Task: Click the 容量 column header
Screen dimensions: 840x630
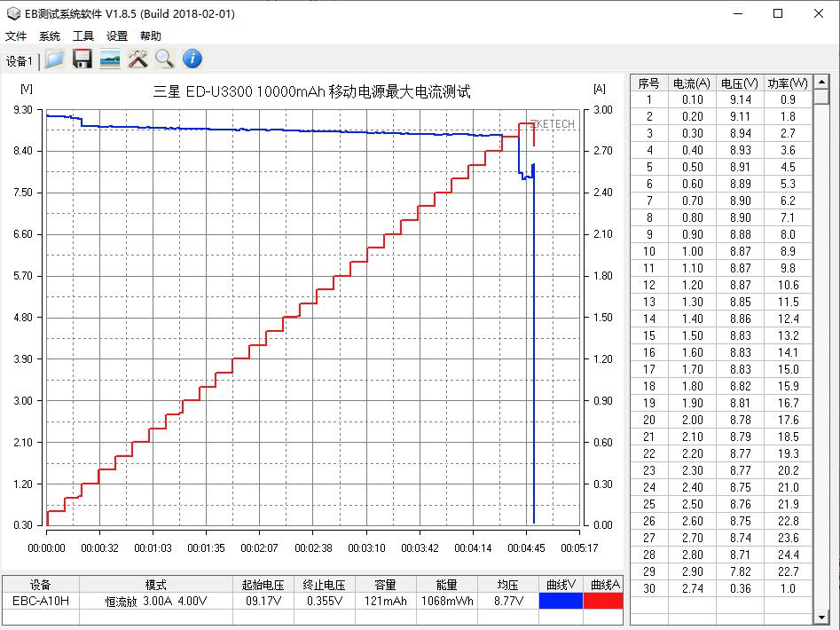Action: 385,585
